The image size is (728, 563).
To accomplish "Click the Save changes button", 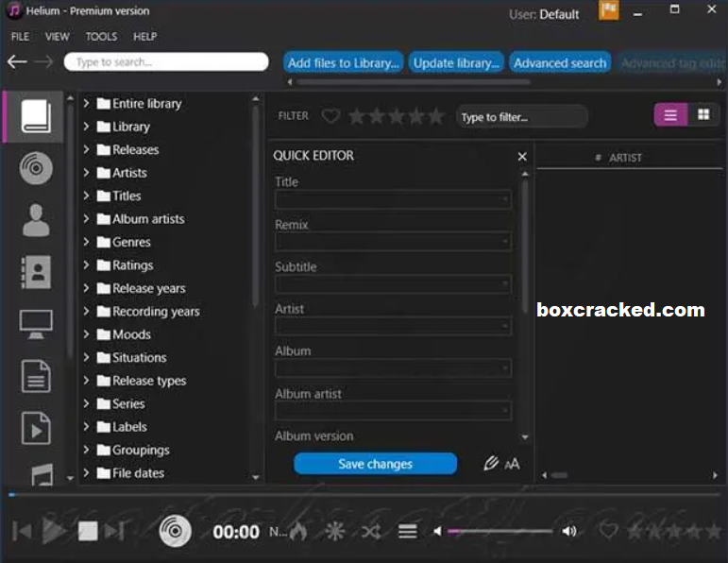I will coord(375,464).
